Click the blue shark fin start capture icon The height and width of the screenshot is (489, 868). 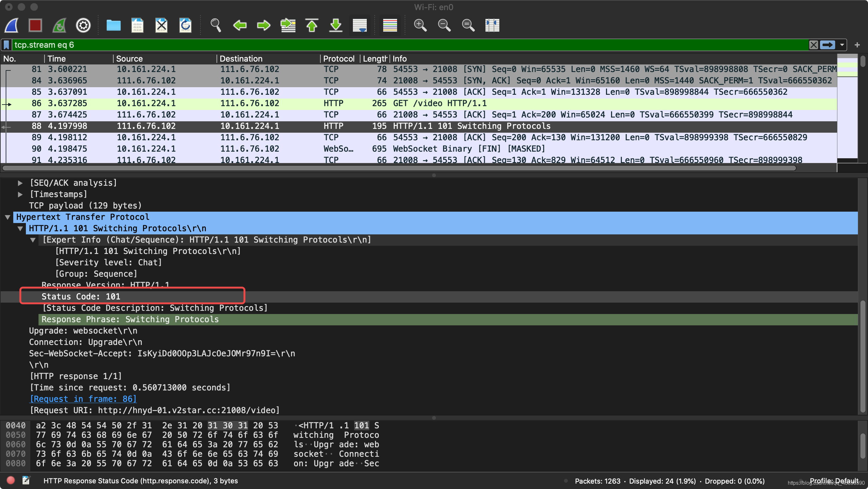point(12,25)
